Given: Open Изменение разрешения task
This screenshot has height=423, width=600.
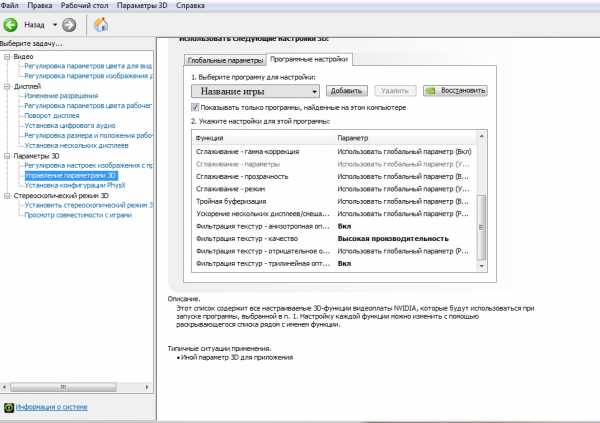Looking at the screenshot, I should click(x=61, y=96).
